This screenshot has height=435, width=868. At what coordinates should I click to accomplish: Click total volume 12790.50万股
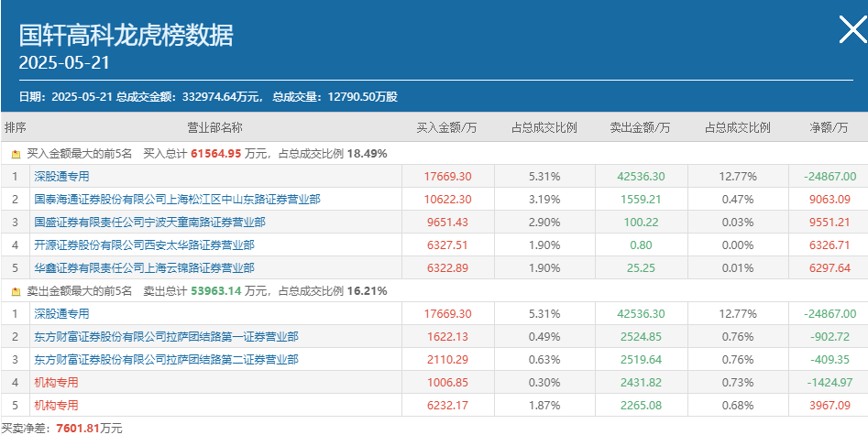(363, 97)
